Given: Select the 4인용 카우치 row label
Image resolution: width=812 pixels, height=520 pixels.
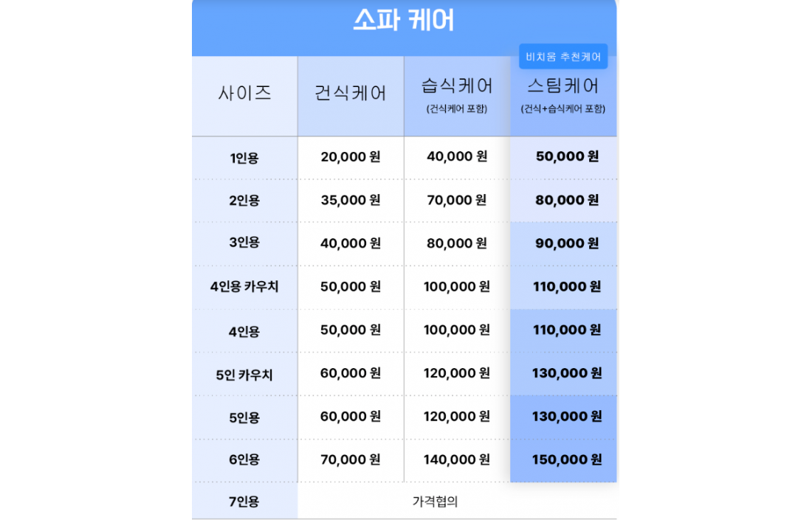Looking at the screenshot, I should [x=244, y=287].
